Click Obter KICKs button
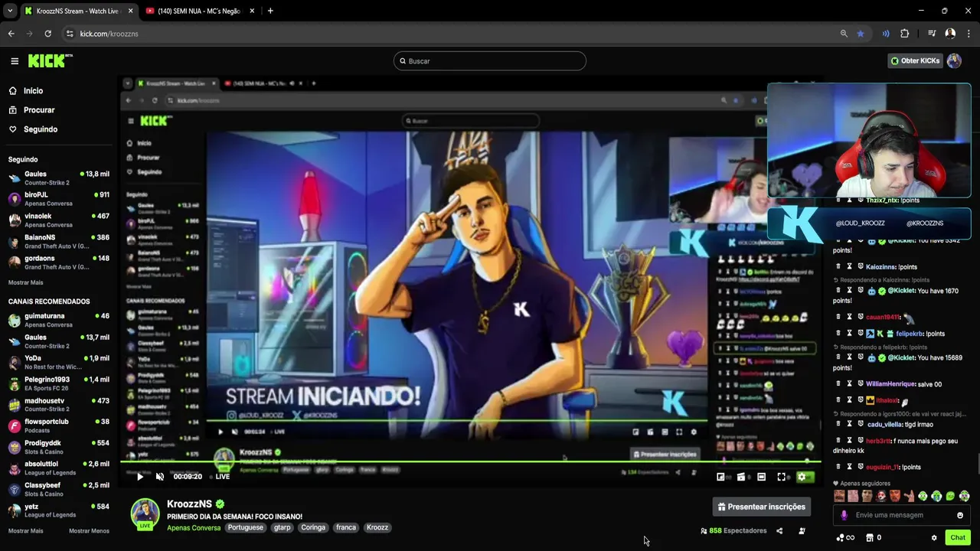 point(914,61)
